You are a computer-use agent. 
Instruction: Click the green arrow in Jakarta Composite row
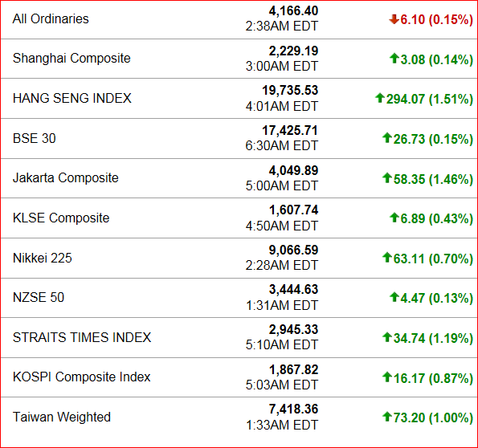387,177
